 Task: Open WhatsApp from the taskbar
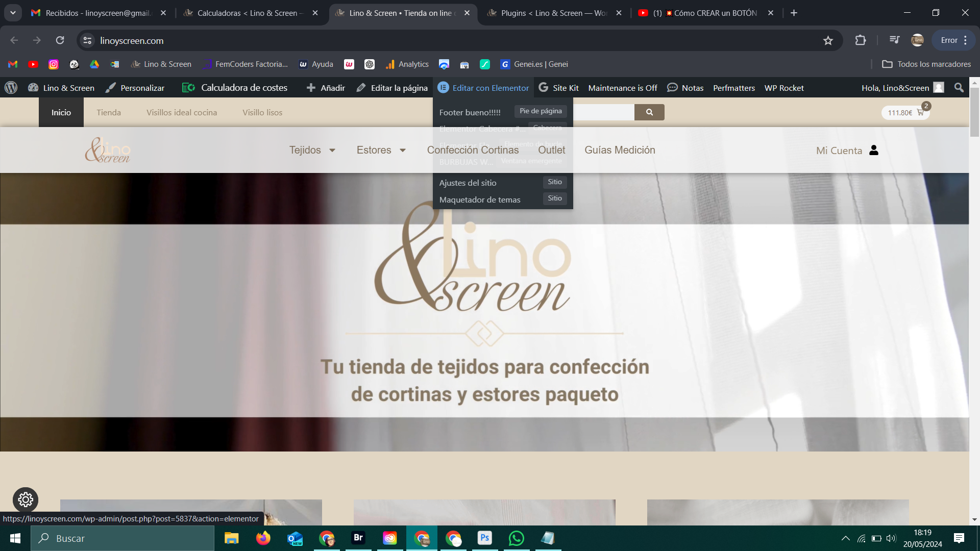(517, 538)
